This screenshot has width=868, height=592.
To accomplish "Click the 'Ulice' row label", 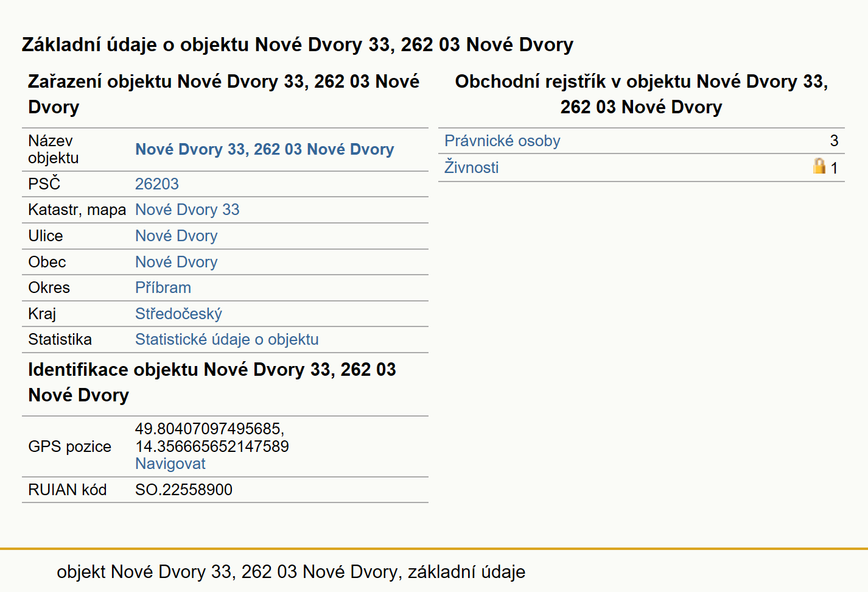I will [46, 236].
